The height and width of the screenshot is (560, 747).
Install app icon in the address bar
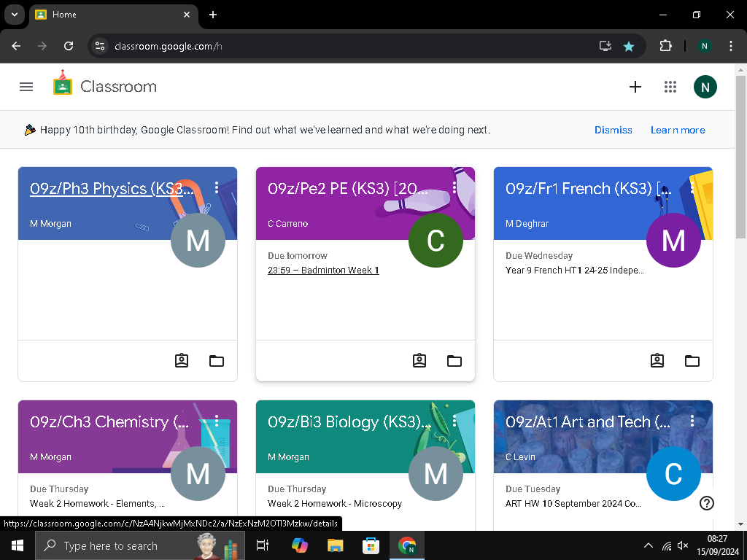tap(605, 46)
